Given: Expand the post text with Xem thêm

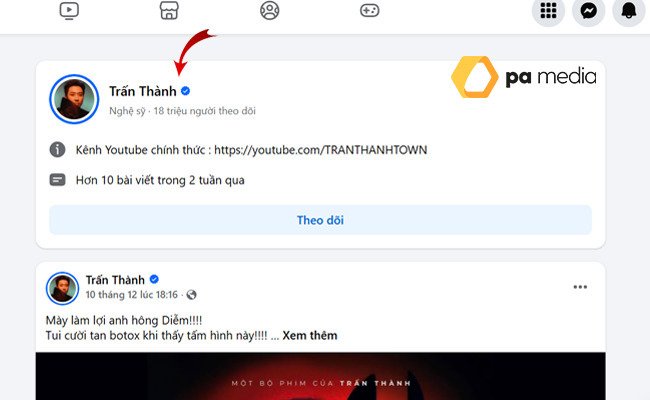Looking at the screenshot, I should [310, 335].
